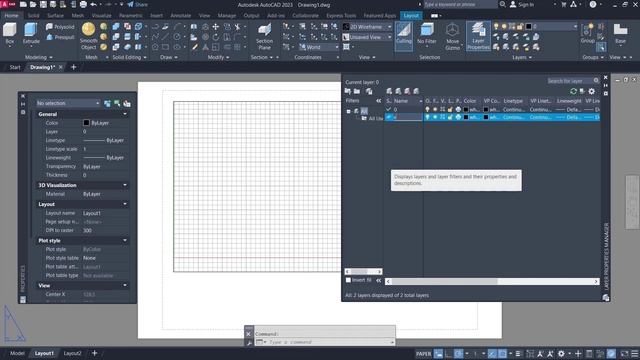Click the New Property Filter icon
640x360 pixels.
[x=348, y=91]
